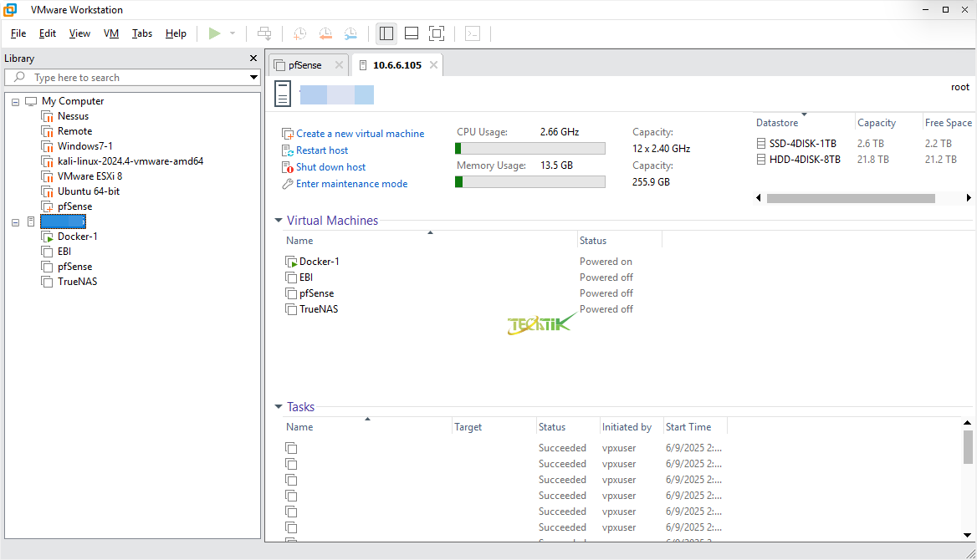Sort tasks by Target column
The height and width of the screenshot is (560, 977).
(x=468, y=427)
